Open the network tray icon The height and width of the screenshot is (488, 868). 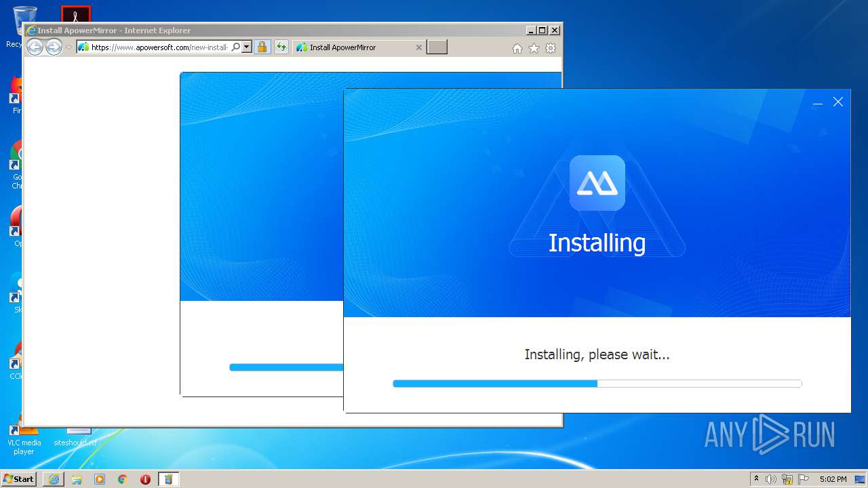(x=787, y=479)
